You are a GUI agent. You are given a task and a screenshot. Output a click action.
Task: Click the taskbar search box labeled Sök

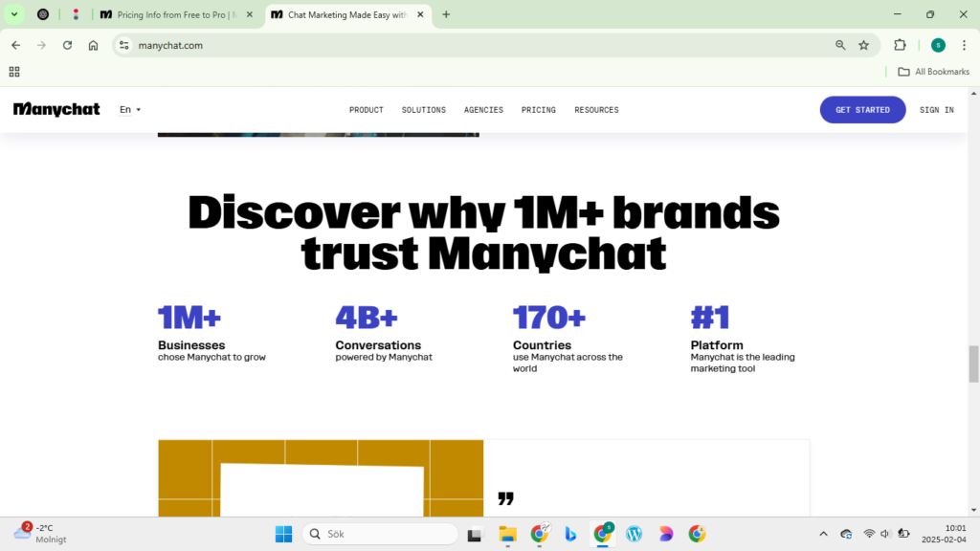(x=380, y=534)
